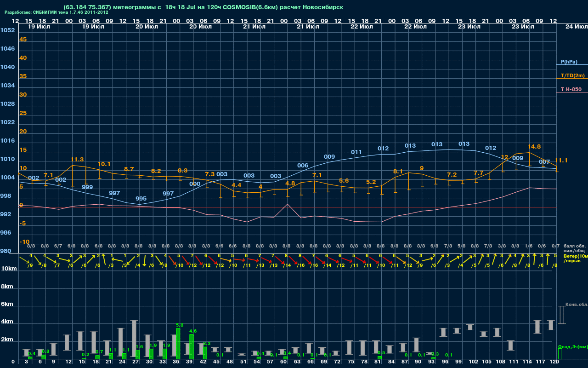The height and width of the screenshot is (368, 588).
Task: Click the P(hPa) legend label
Action: tap(569, 62)
